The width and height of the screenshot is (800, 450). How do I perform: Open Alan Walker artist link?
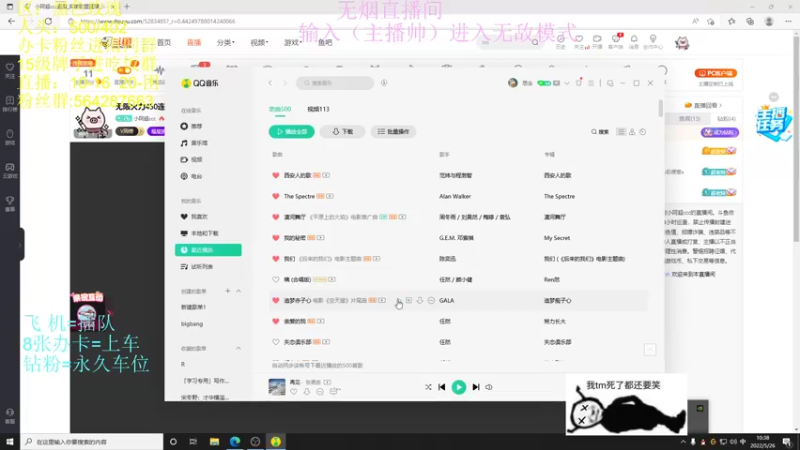(455, 196)
